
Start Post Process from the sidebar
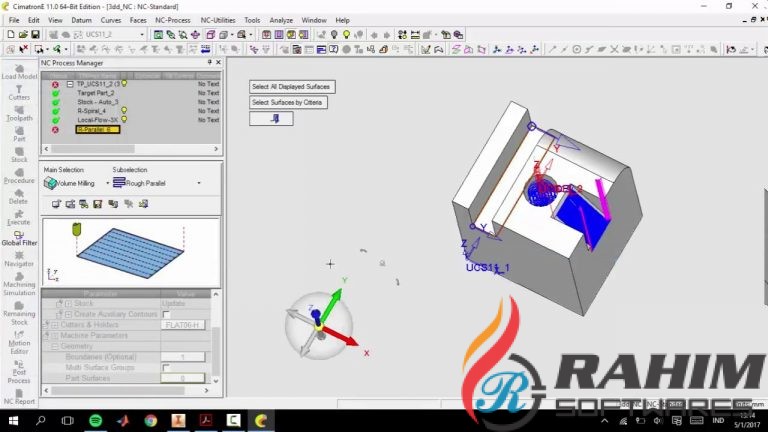pyautogui.click(x=19, y=372)
